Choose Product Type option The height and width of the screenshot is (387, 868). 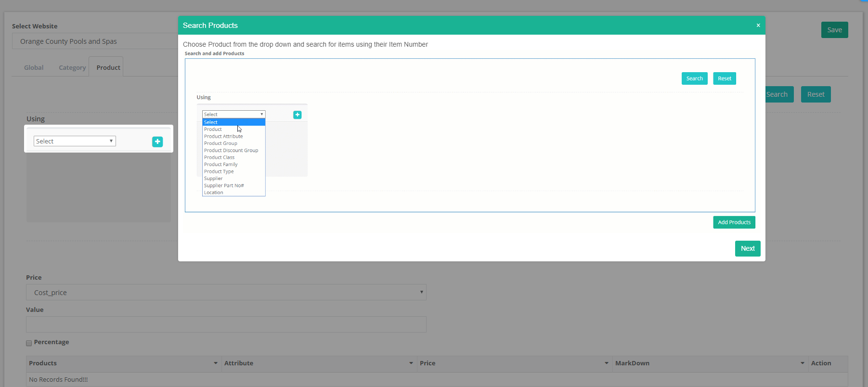click(233, 171)
